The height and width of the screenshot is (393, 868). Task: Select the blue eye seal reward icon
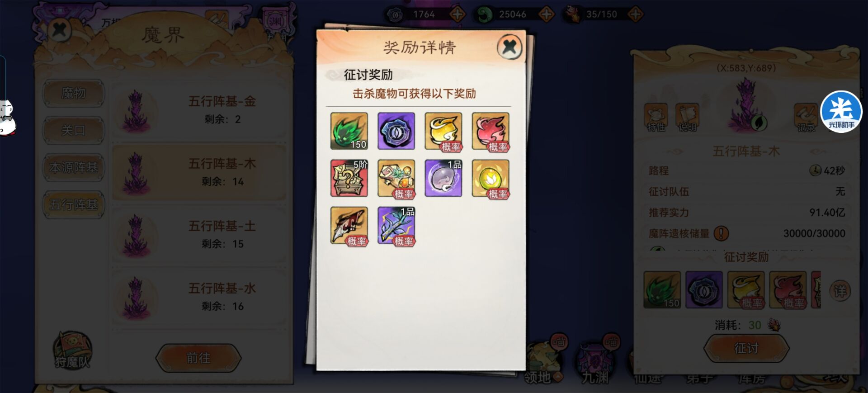tap(396, 131)
